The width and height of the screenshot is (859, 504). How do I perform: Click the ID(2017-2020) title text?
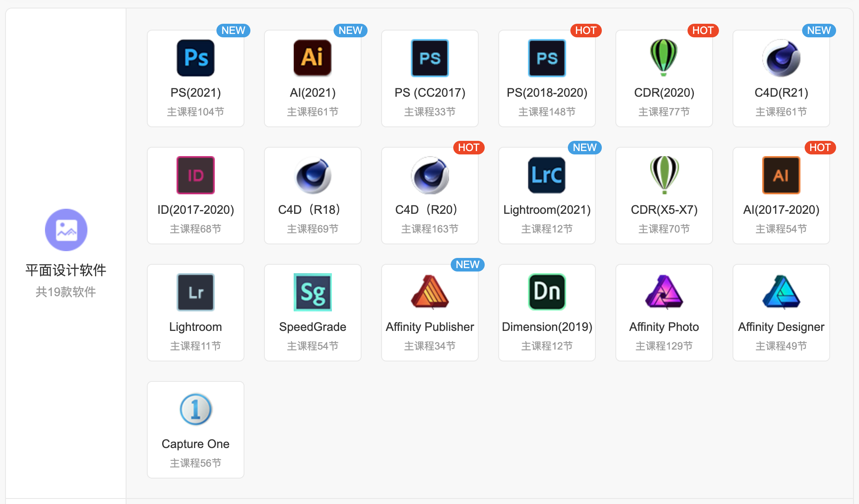(196, 210)
